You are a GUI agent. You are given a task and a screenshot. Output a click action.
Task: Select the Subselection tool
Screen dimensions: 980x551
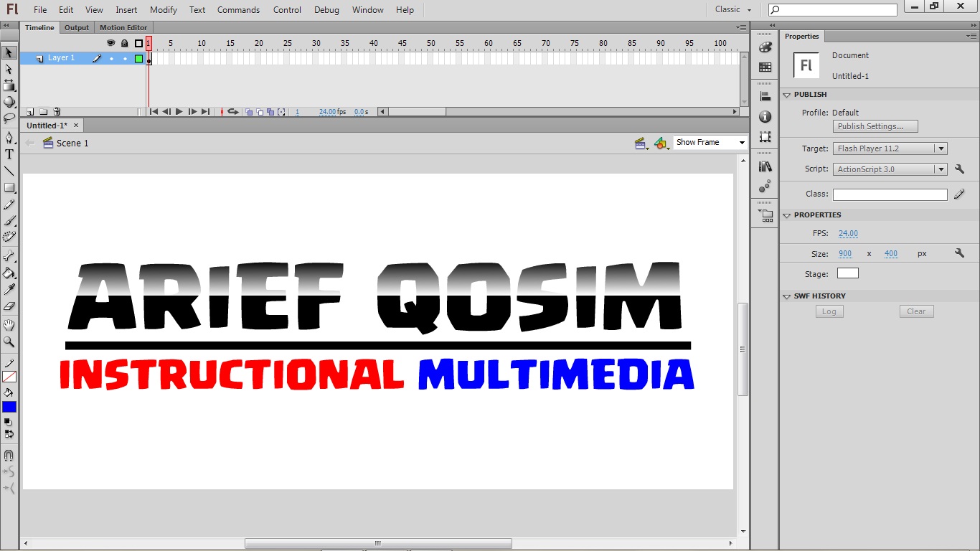[x=9, y=69]
